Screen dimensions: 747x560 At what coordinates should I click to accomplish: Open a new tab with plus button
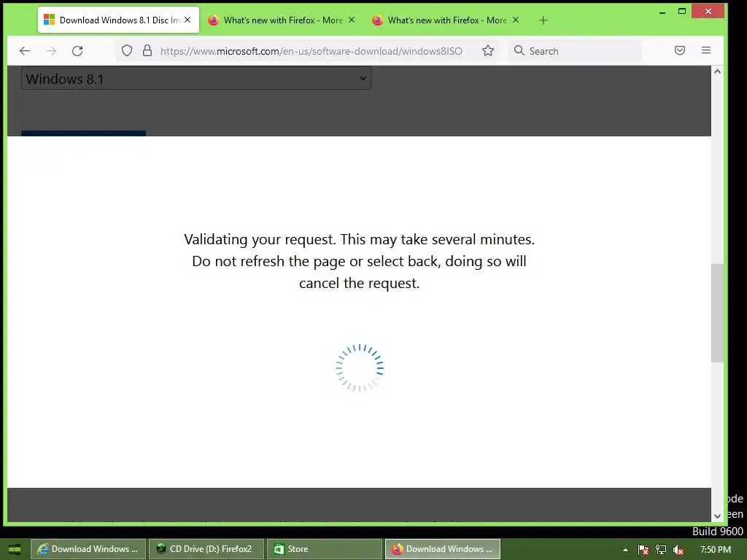pyautogui.click(x=543, y=20)
